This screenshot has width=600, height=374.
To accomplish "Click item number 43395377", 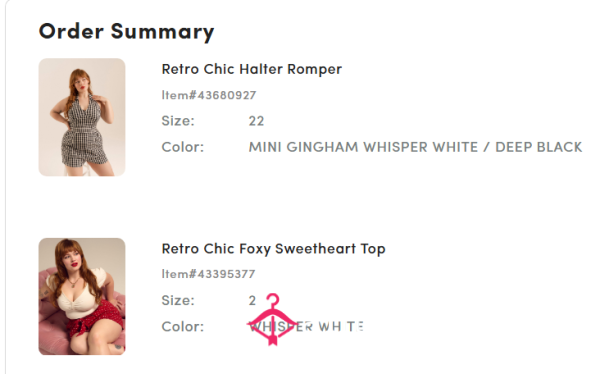I will [208, 274].
